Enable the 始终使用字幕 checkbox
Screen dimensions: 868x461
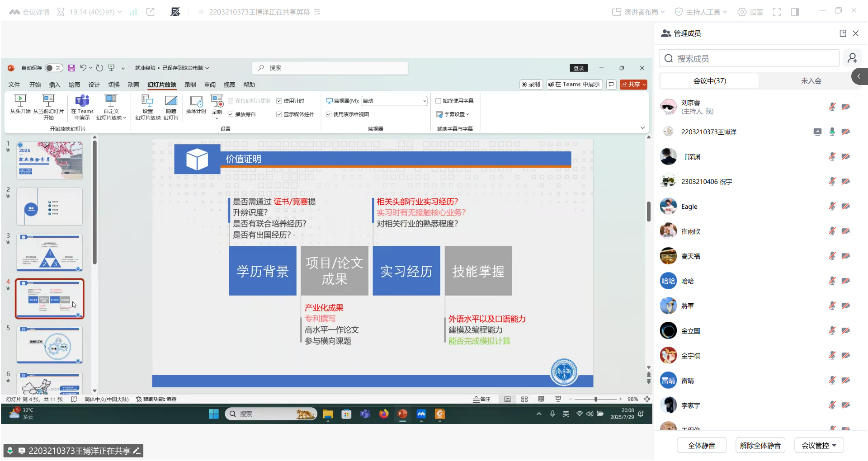click(438, 101)
